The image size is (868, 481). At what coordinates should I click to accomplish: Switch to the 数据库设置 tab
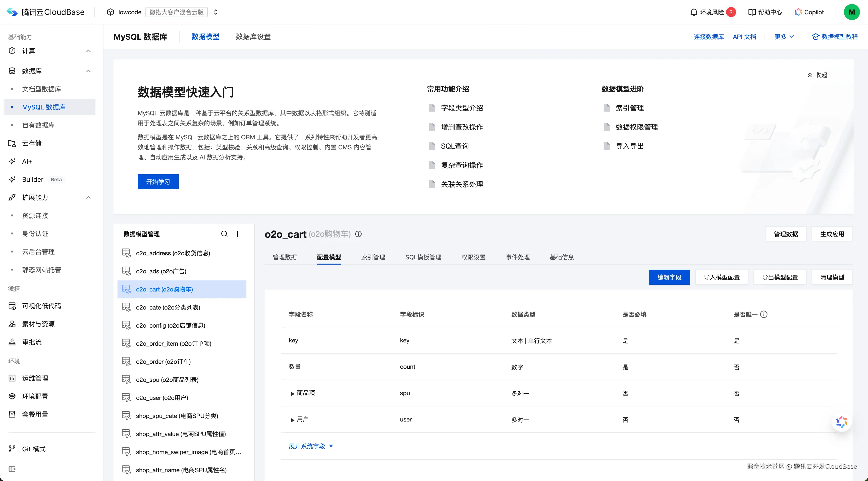coord(252,37)
